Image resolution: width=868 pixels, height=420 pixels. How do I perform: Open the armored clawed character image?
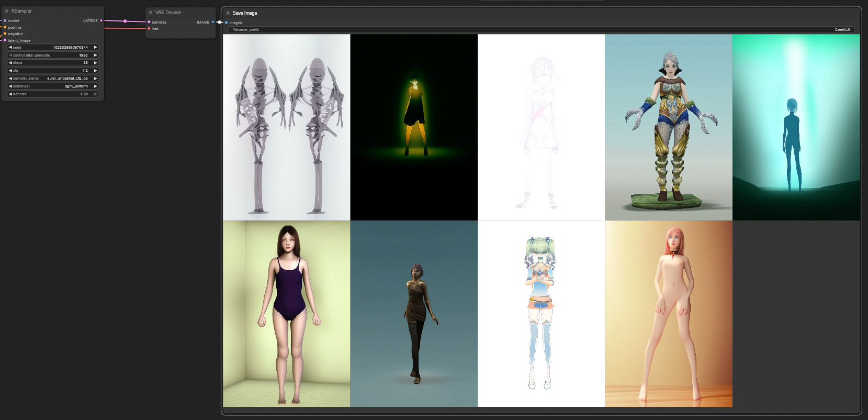[669, 127]
